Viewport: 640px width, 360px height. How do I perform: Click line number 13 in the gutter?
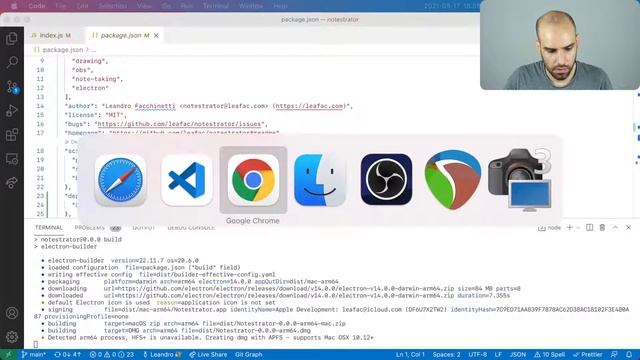click(40, 97)
